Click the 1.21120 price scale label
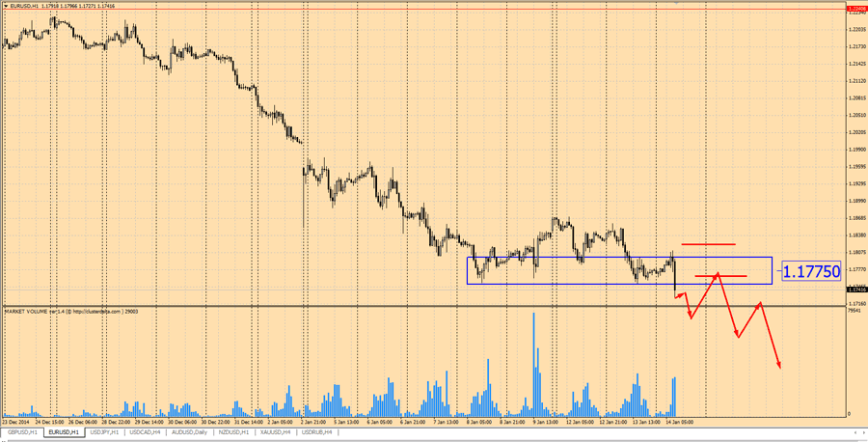 coord(855,81)
